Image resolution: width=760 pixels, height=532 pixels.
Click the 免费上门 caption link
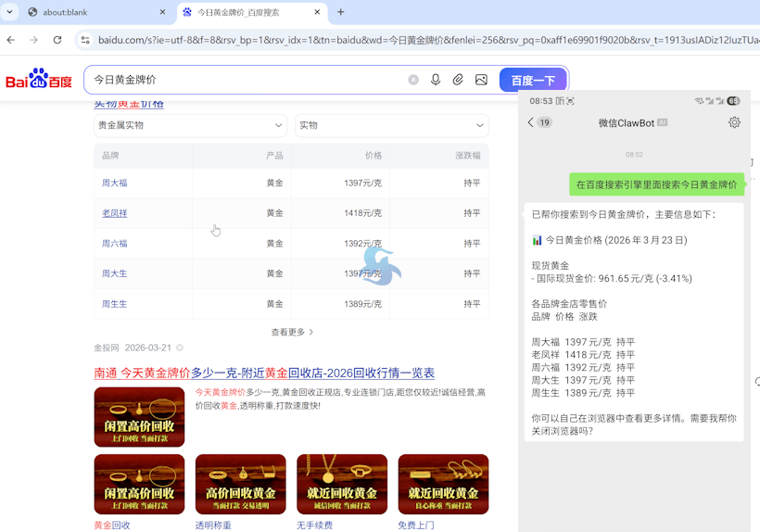tap(416, 526)
